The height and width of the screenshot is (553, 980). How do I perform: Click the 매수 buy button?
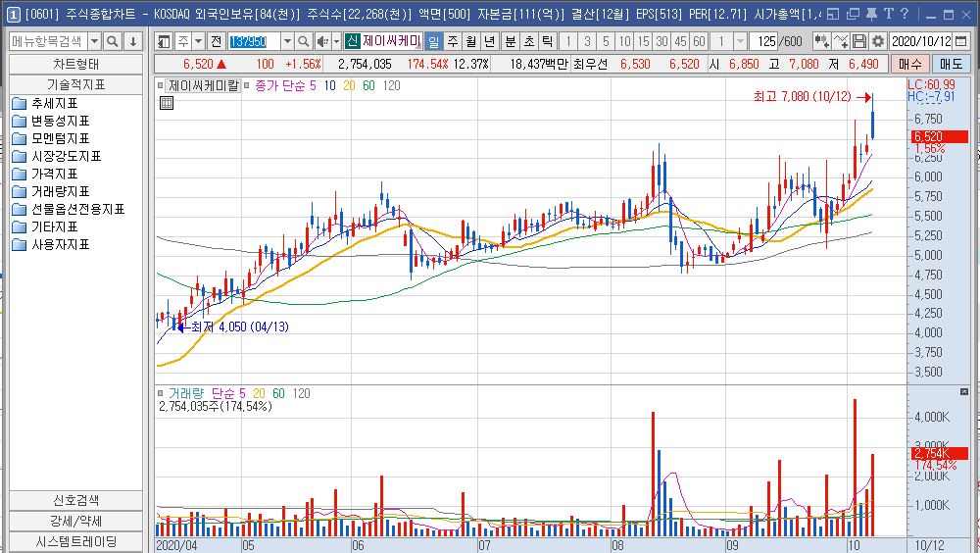point(910,64)
